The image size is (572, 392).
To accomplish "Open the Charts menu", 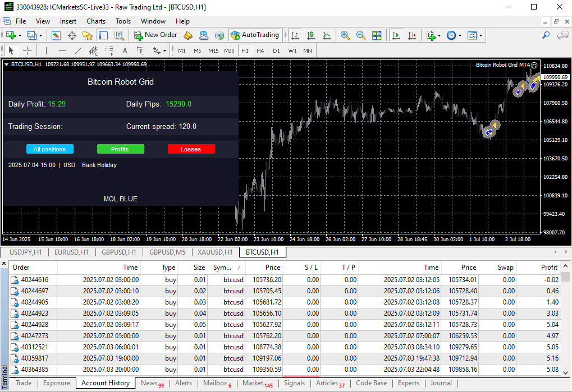I will (96, 21).
